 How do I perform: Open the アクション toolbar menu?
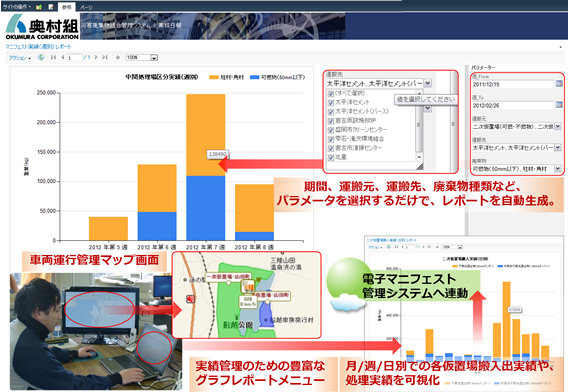(x=20, y=57)
